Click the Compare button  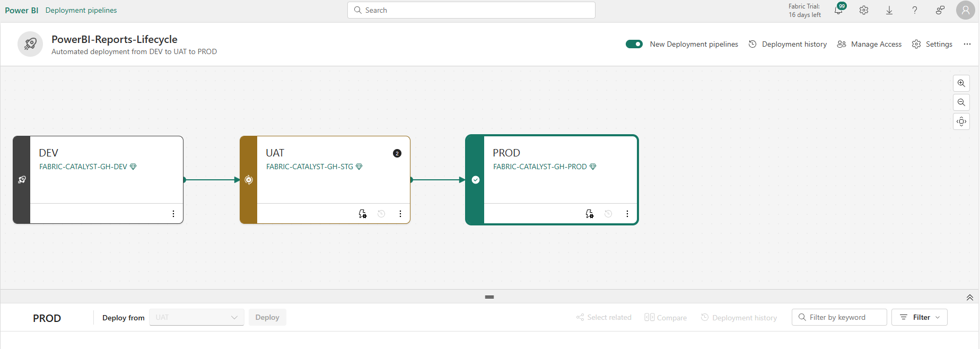coord(666,317)
